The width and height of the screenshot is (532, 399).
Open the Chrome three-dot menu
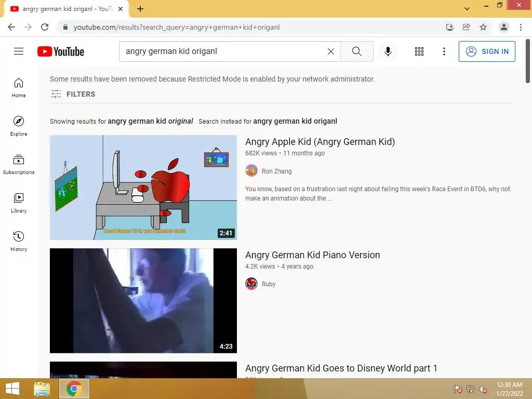click(521, 27)
